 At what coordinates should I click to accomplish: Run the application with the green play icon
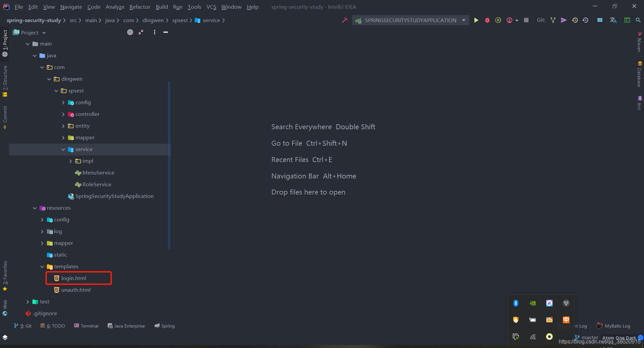[x=476, y=20]
